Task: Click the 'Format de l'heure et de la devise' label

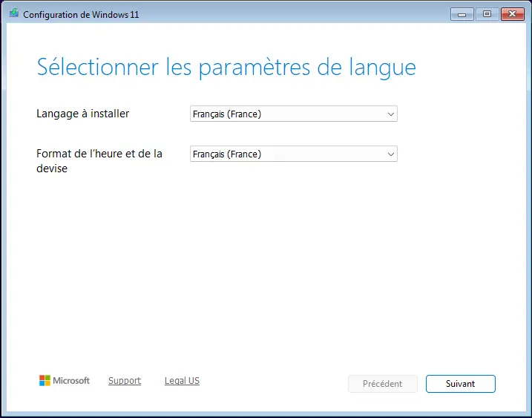Action: (x=99, y=161)
